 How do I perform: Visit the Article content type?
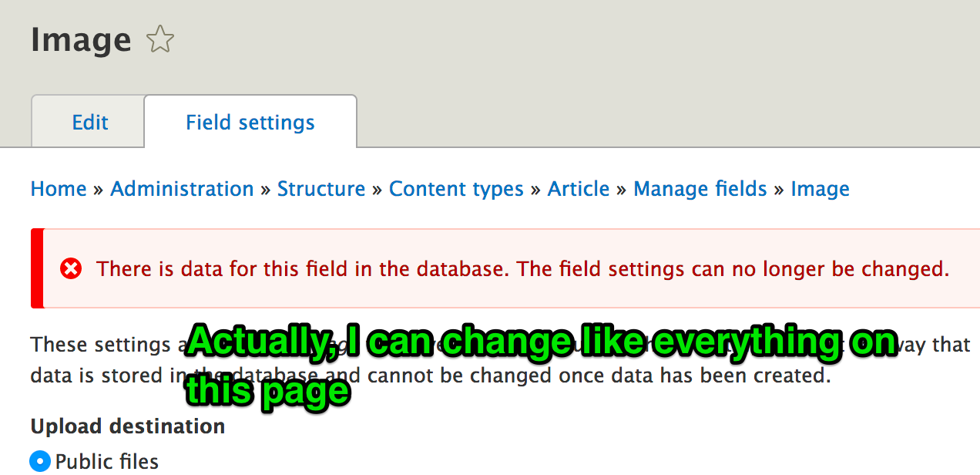click(579, 189)
